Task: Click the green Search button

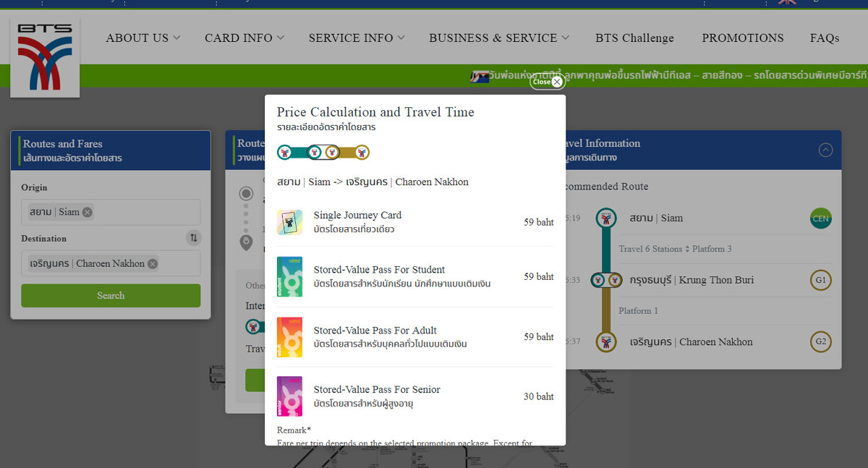Action: 111,295
